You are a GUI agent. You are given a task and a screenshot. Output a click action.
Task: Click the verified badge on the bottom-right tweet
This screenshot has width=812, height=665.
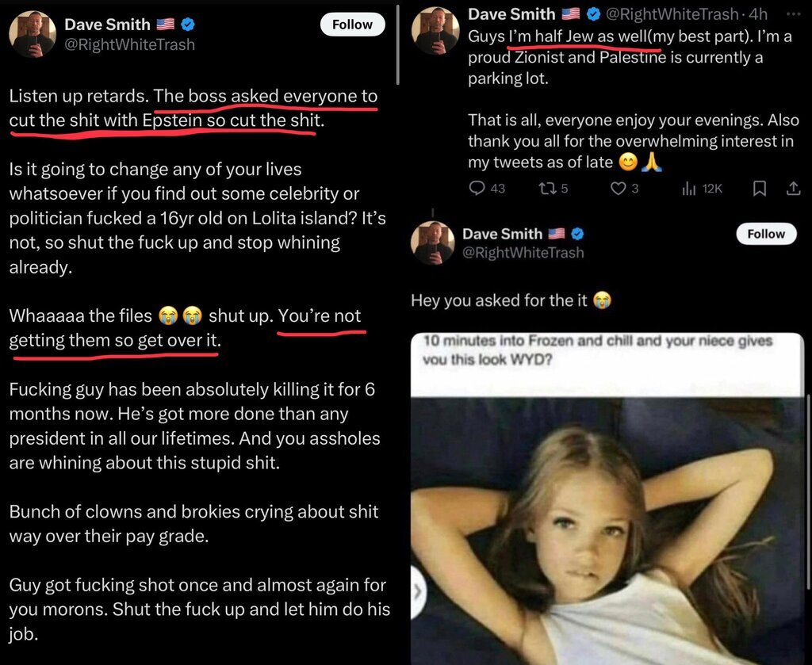click(578, 234)
